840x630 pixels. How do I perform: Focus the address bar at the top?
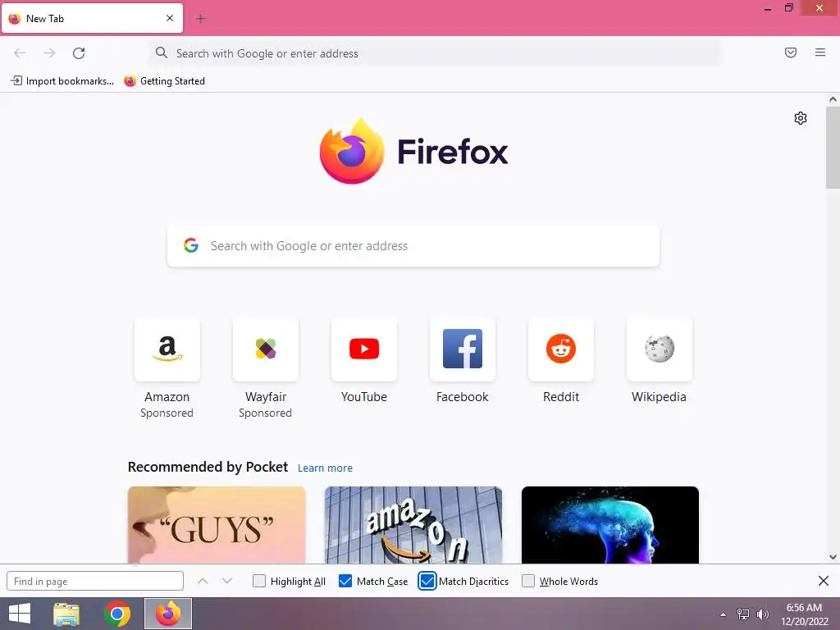coord(434,53)
